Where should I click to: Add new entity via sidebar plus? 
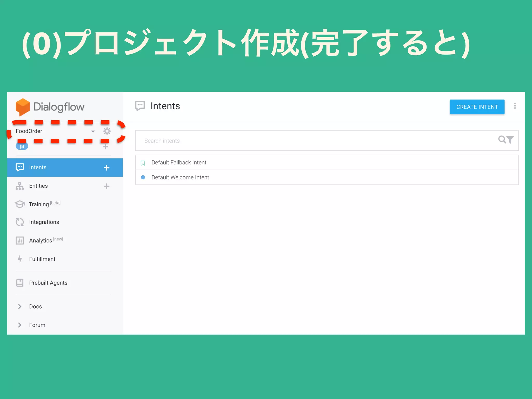click(107, 186)
